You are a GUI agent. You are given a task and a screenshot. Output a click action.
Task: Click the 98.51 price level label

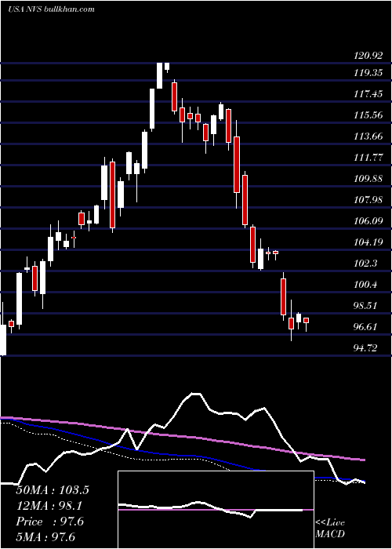[365, 306]
